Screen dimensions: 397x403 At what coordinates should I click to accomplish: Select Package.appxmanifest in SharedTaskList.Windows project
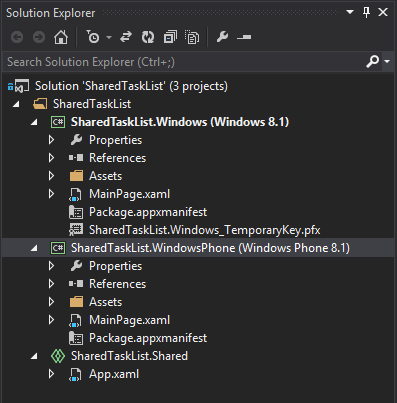pos(148,212)
